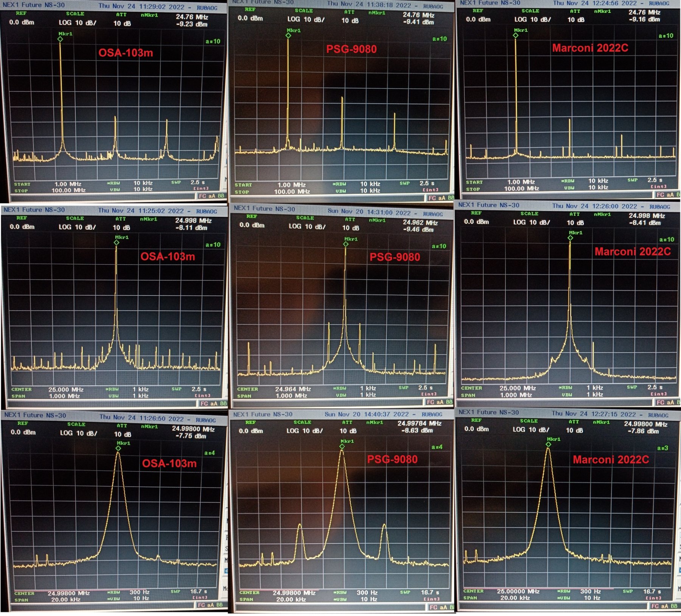Select the -9.46 dBm marker reading
Screen dimensions: 681x616
coord(418,230)
